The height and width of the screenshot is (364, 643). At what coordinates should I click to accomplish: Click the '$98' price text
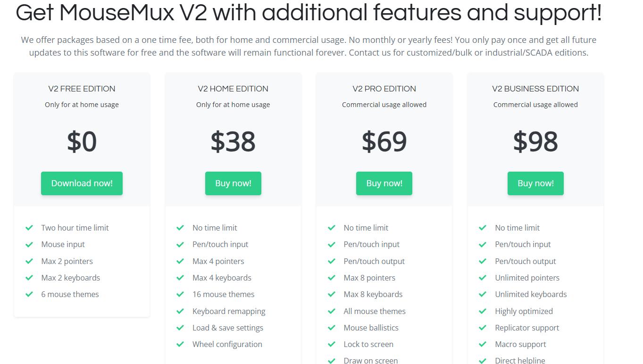pos(535,141)
